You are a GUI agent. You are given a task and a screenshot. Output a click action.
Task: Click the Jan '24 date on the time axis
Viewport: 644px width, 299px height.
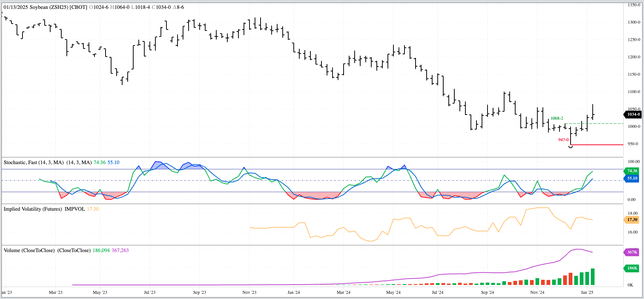point(293,292)
